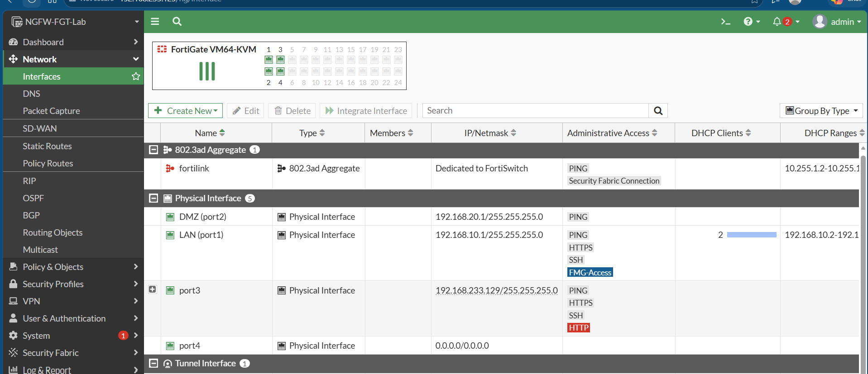Viewport: 868px width, 374px height.
Task: Click the port4 interface icon
Action: (x=170, y=346)
